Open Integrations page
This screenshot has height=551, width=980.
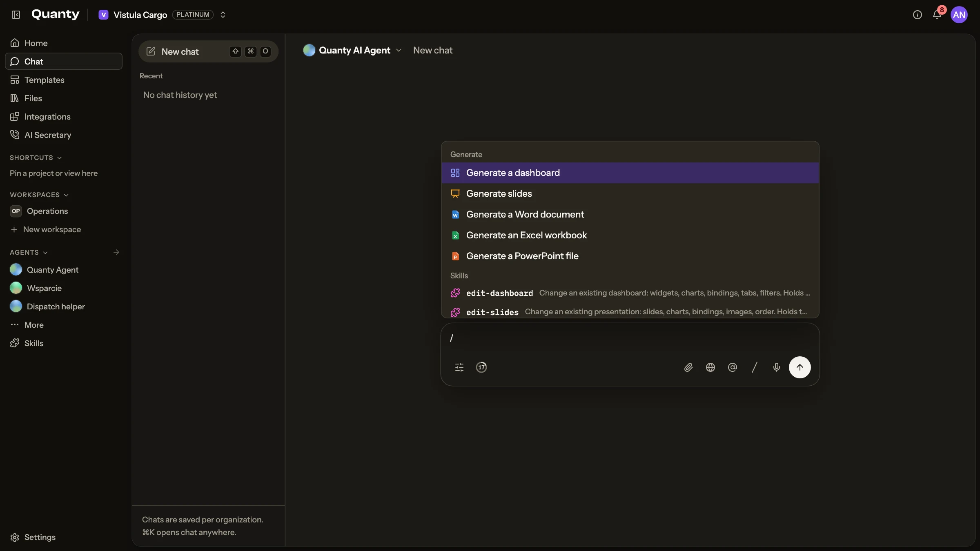pyautogui.click(x=64, y=116)
